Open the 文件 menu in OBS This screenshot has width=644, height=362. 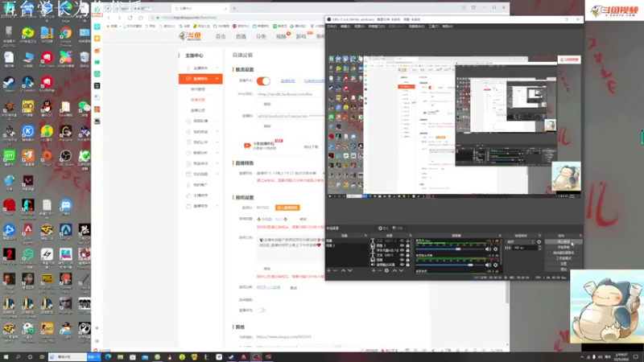[x=332, y=27]
